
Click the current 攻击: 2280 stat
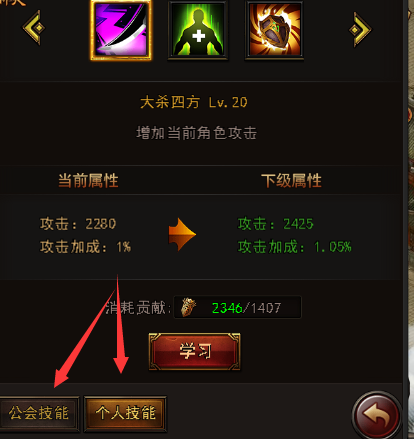coord(78,224)
